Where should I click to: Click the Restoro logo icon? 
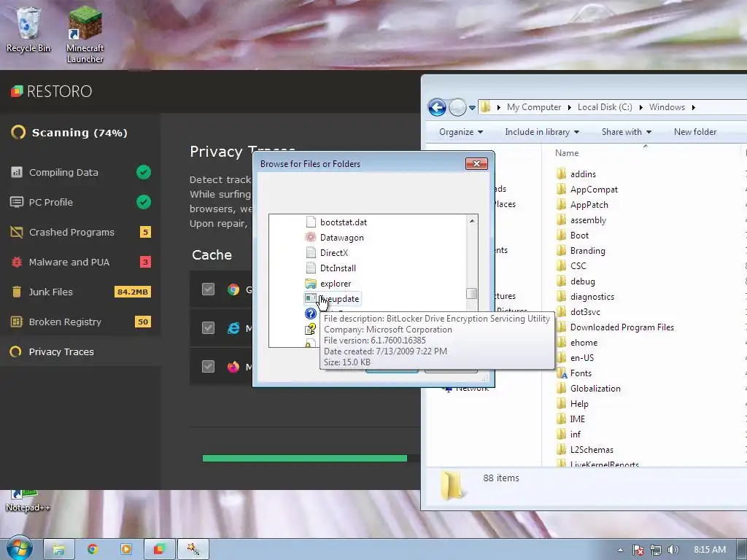tap(17, 91)
